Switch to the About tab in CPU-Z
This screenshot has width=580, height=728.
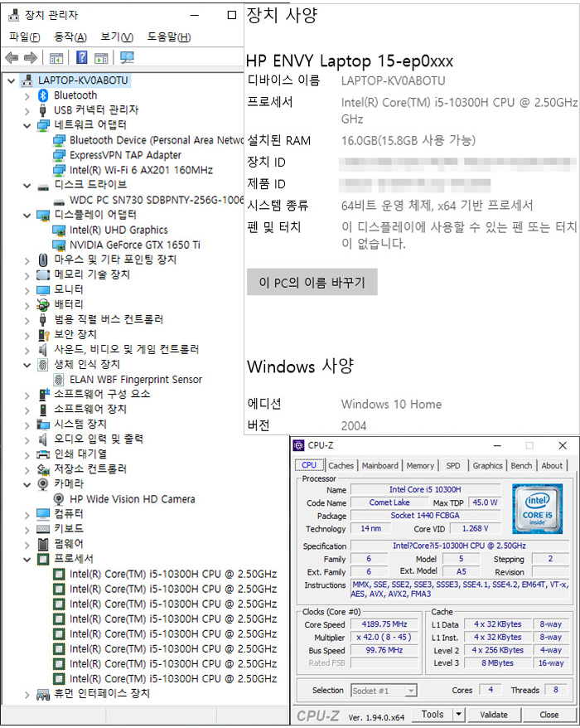[x=552, y=465]
